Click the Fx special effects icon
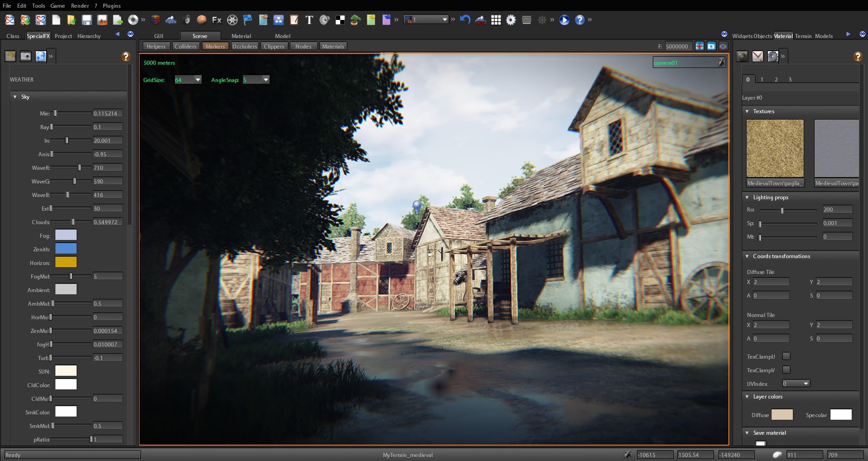 click(x=217, y=20)
